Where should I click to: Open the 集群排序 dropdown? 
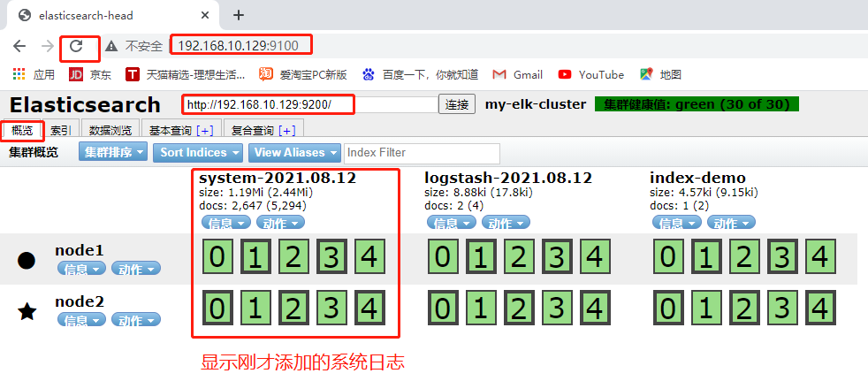coord(113,152)
